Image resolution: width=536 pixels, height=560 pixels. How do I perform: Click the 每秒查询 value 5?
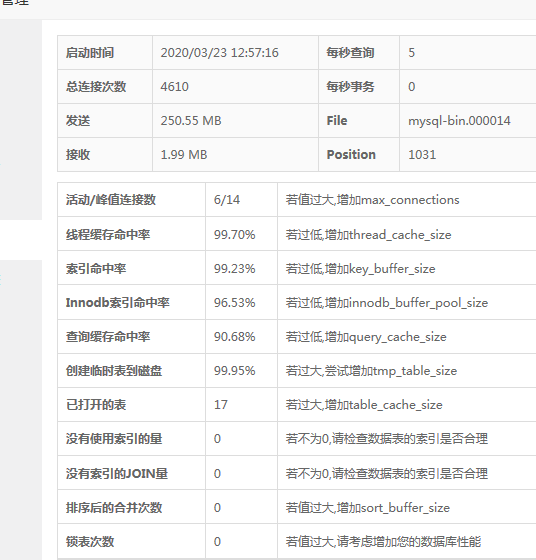411,53
